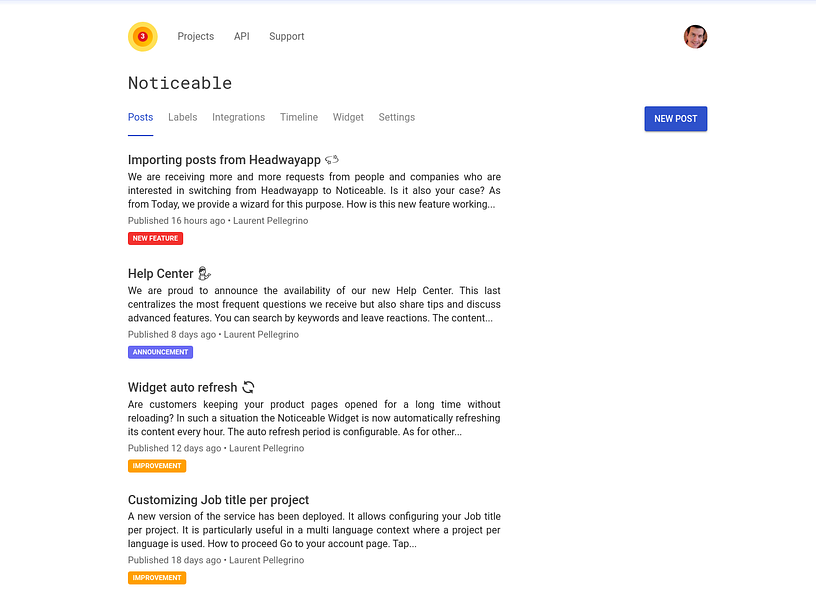Click the refresh arrows icon by Widget auto refresh

tap(248, 387)
